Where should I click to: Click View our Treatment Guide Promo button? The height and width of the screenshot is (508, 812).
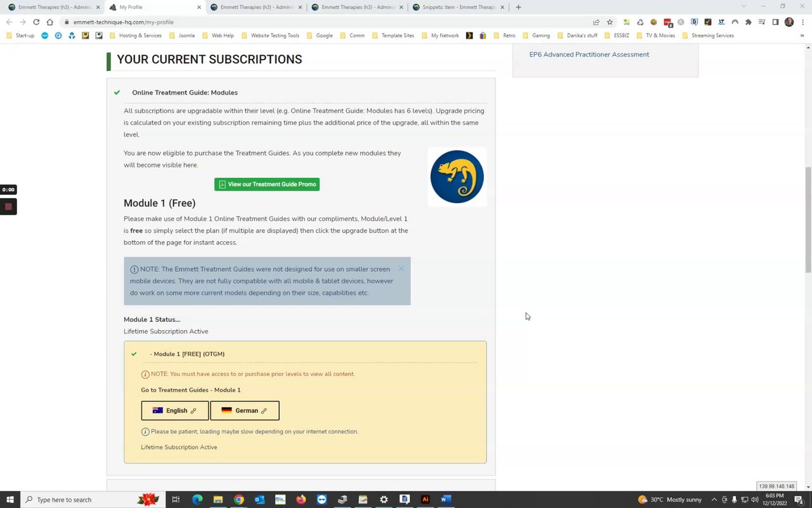[x=267, y=184]
